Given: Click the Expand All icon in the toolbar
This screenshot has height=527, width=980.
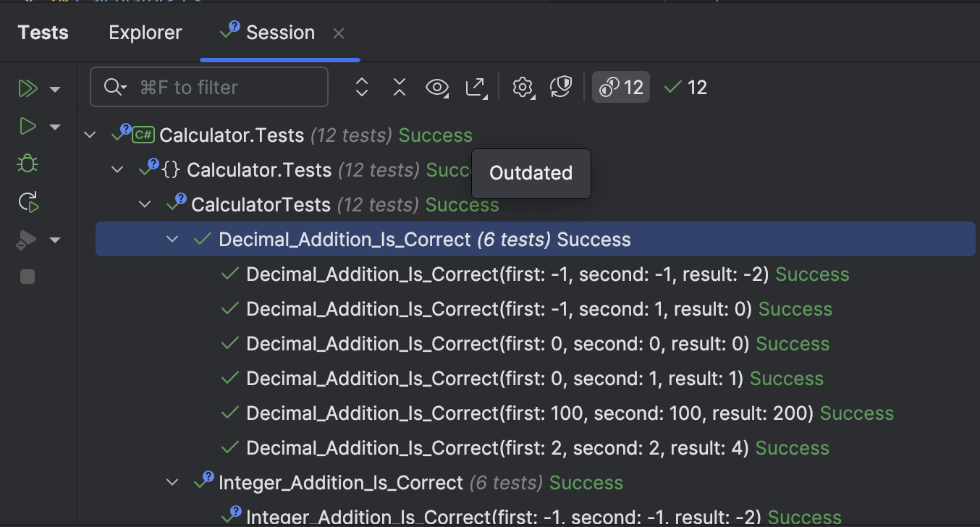Looking at the screenshot, I should (361, 87).
